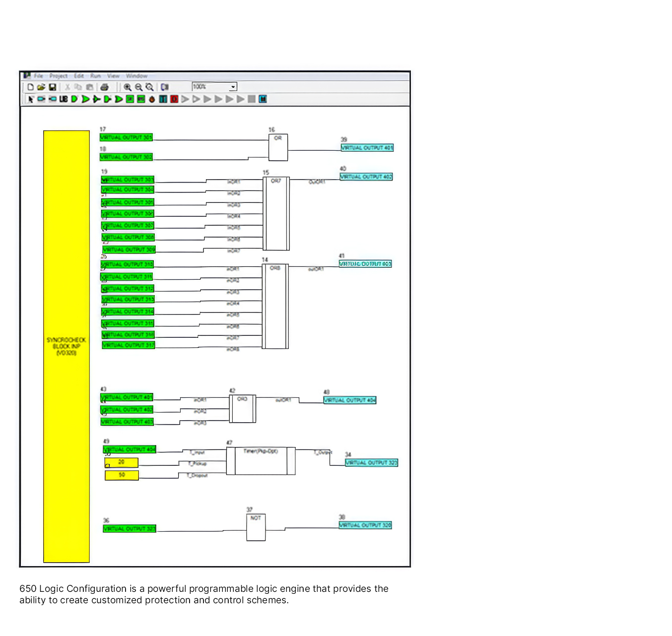This screenshot has width=672, height=636.
Task: Select the green VIRTUAL OUTPUT 404 timer input
Action: point(130,449)
